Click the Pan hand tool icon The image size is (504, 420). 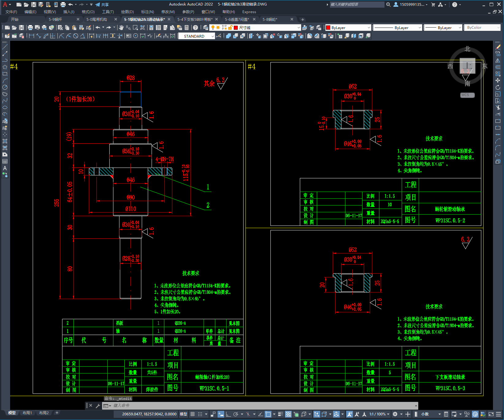(x=121, y=28)
